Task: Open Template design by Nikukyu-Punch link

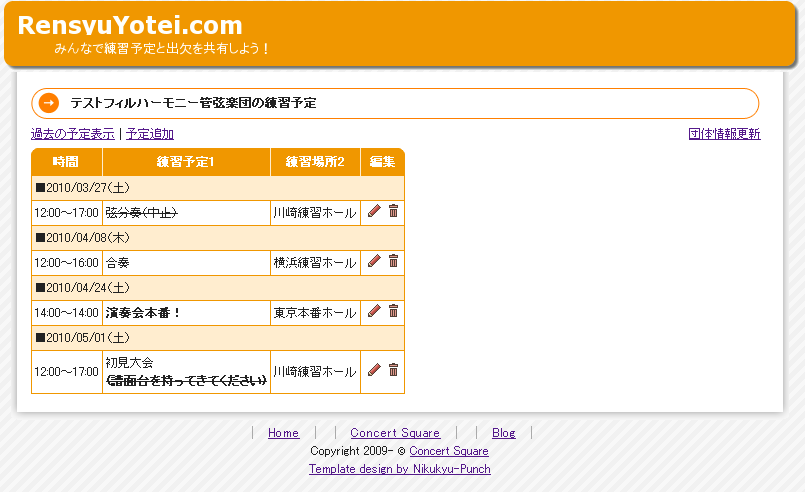Action: (400, 469)
